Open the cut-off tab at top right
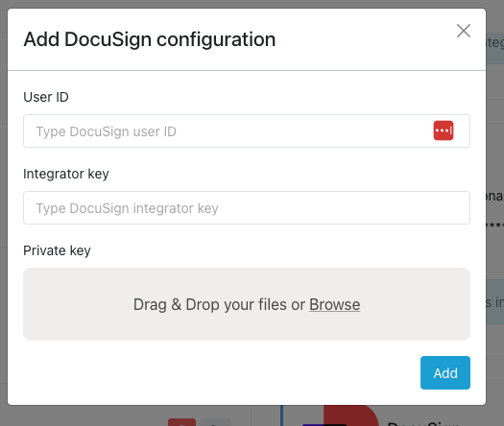The height and width of the screenshot is (426, 504). (x=495, y=43)
